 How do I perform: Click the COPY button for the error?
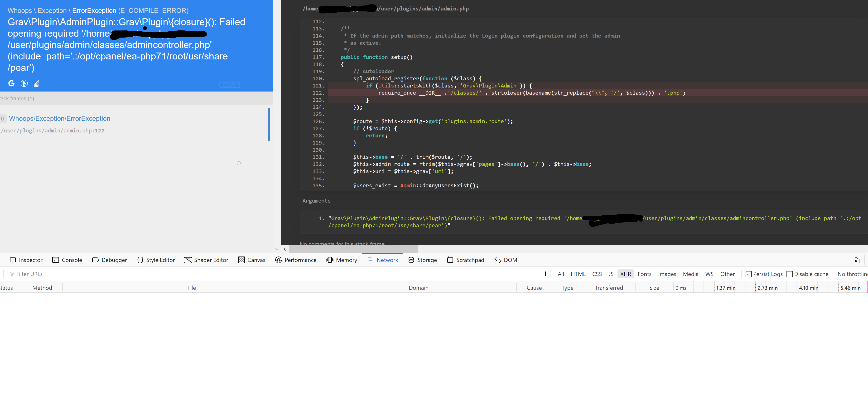229,85
